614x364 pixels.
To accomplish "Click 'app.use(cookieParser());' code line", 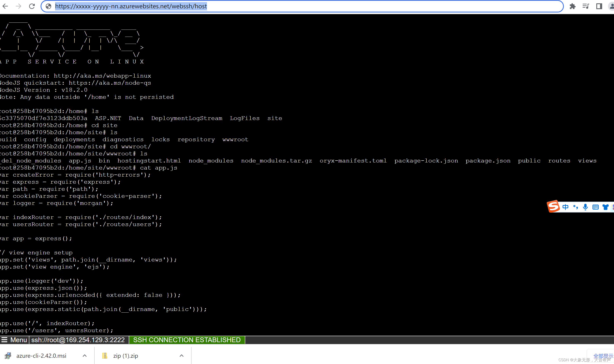I will coord(43,302).
